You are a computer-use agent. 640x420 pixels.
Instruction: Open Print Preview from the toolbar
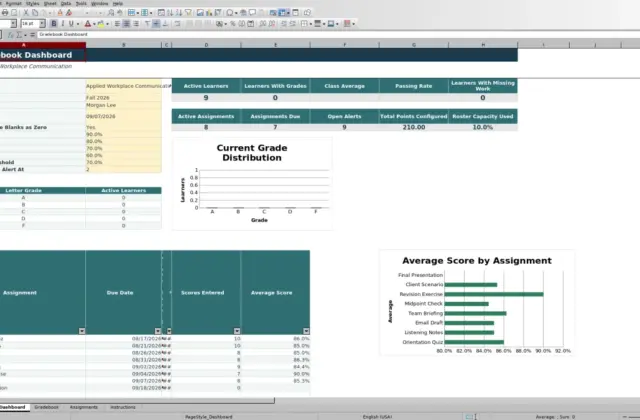click(14, 13)
